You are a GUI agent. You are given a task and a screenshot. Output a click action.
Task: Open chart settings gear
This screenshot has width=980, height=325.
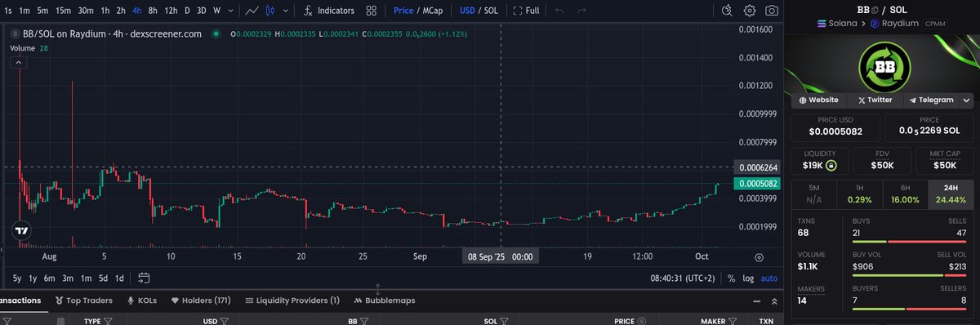coord(750,11)
